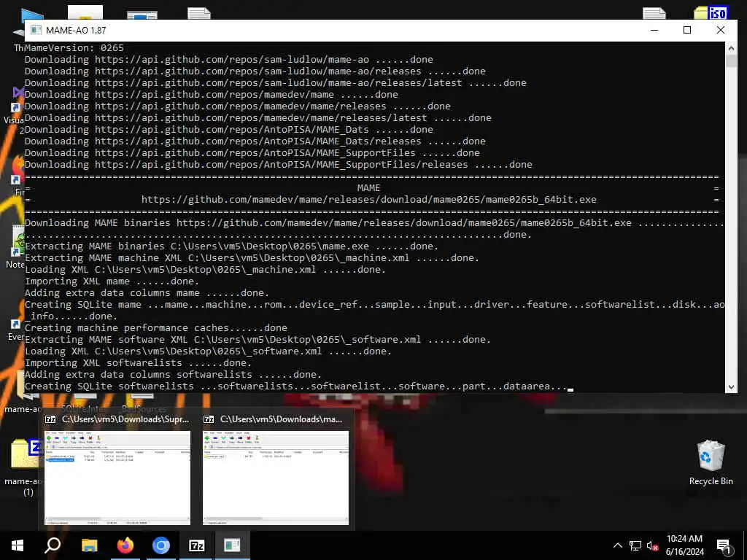Click 'Importing XML mame' line
747x560 pixels.
pyautogui.click(x=112, y=281)
